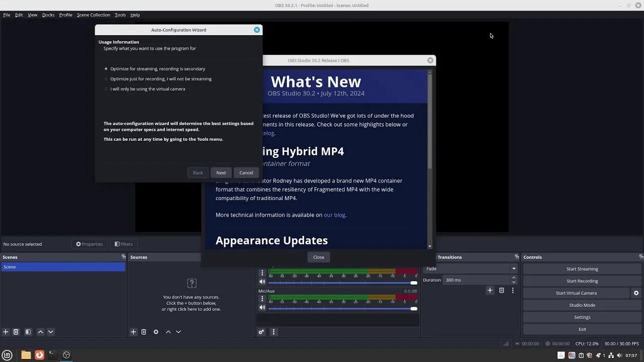Open the Fade transition dropdown
644x362 pixels.
(x=514, y=268)
